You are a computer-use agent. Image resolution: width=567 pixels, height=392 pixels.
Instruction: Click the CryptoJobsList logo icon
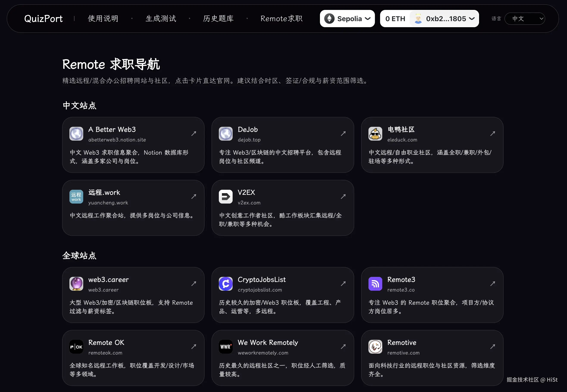click(x=226, y=284)
